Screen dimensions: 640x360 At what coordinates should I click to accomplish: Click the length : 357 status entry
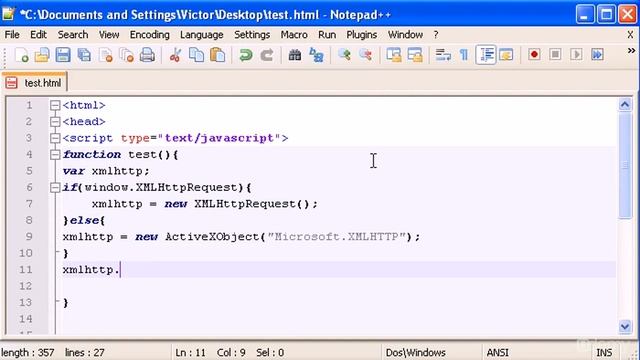28,352
